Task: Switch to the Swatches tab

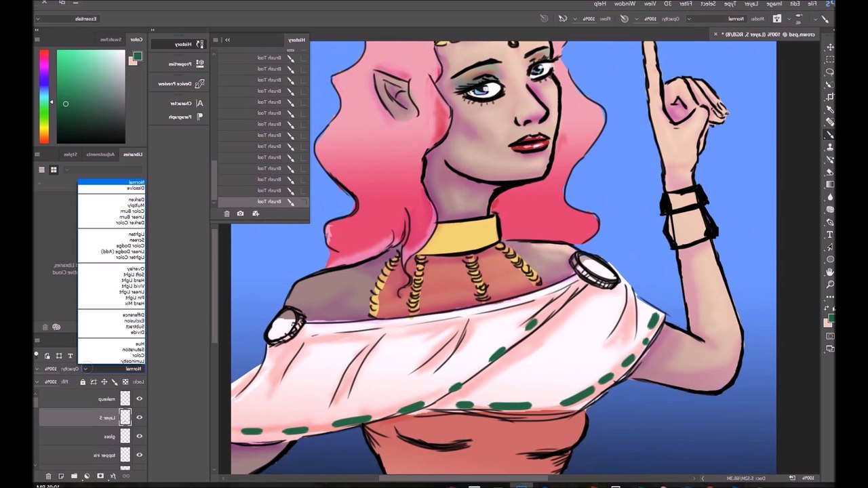Action: tap(111, 40)
